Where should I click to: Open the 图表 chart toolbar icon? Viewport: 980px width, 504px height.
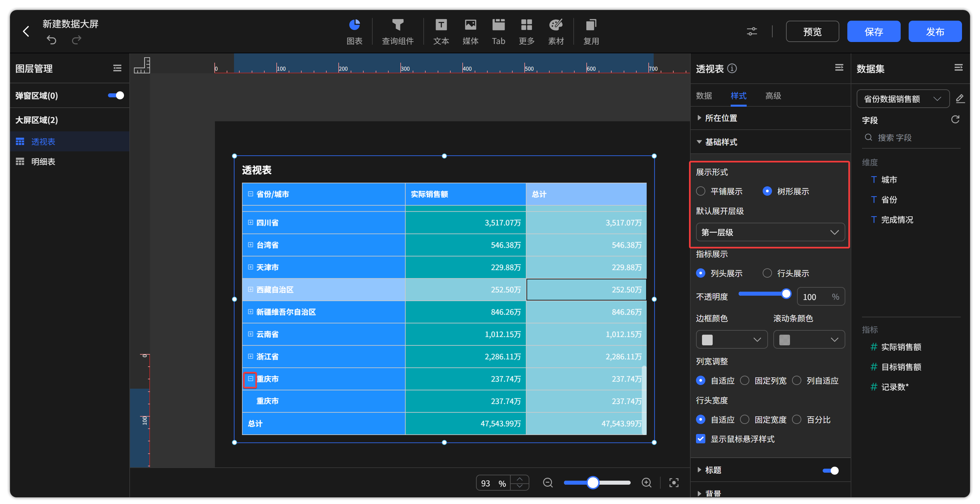354,31
